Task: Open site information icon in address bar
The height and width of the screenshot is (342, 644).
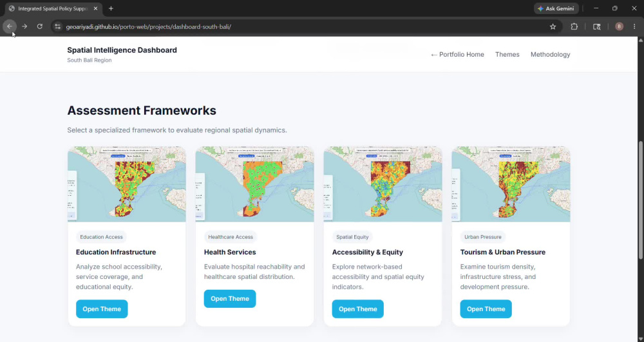Action: point(57,26)
